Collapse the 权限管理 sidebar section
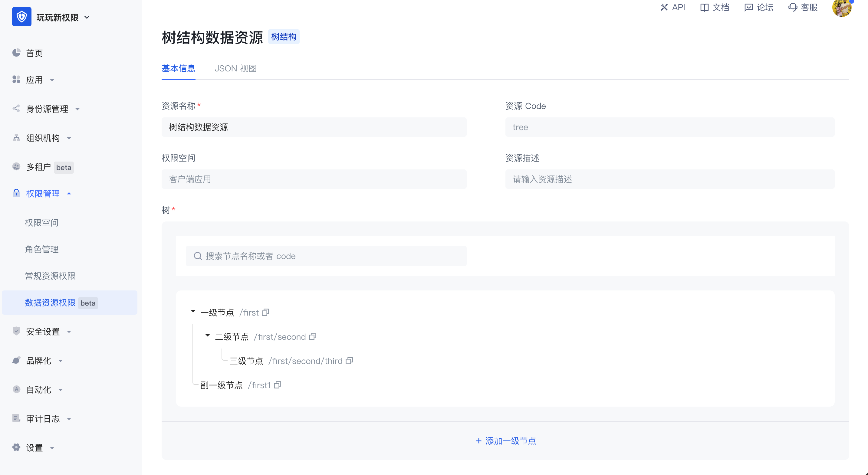 [69, 193]
